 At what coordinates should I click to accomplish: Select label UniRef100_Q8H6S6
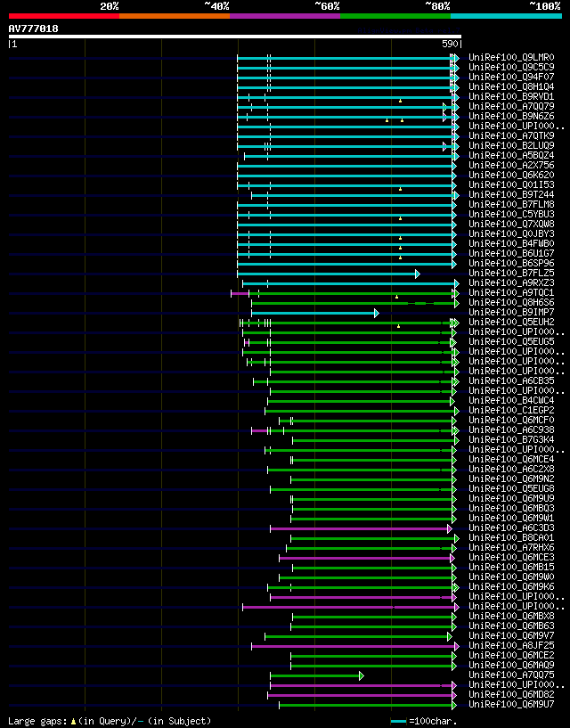[x=511, y=303]
